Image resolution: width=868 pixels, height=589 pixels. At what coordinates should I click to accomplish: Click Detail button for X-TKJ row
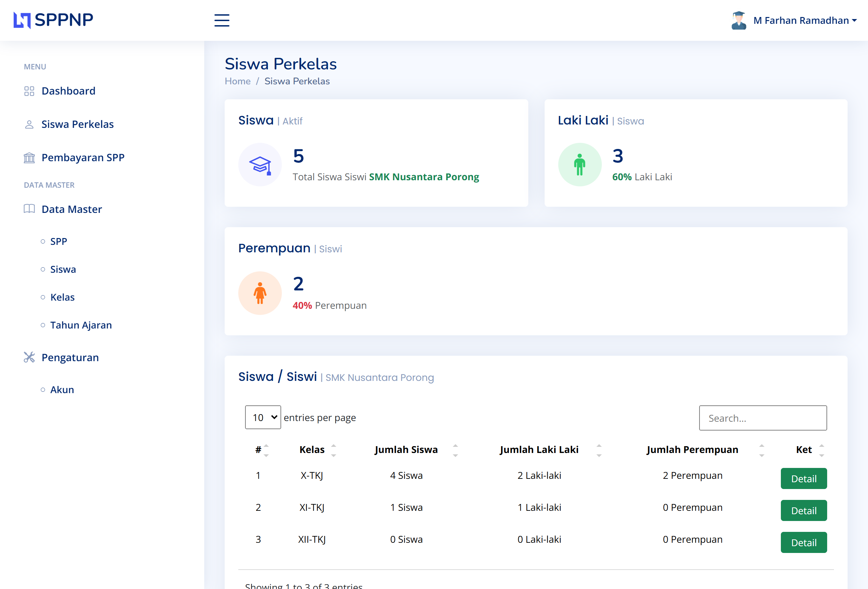click(x=803, y=478)
